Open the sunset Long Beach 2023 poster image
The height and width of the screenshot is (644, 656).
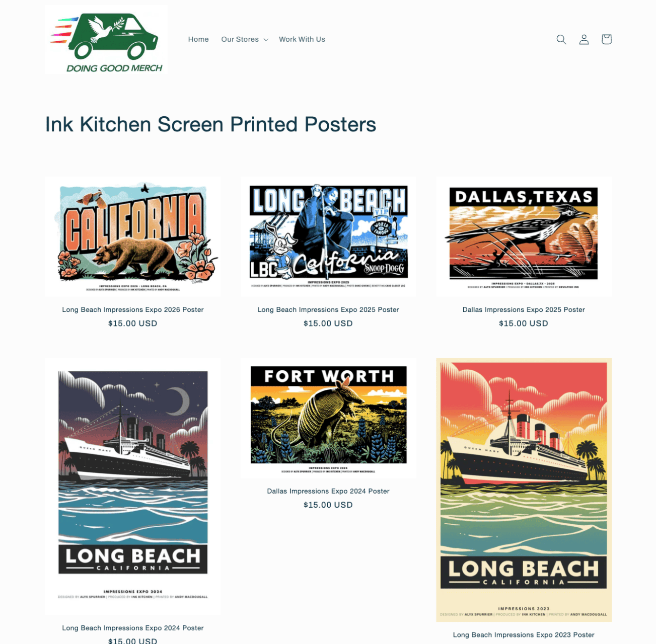[524, 490]
